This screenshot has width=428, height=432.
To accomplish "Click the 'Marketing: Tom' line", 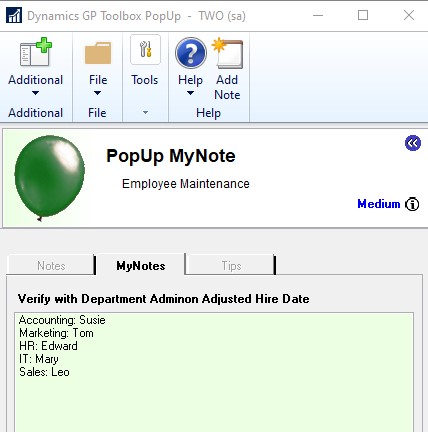I will (x=56, y=333).
